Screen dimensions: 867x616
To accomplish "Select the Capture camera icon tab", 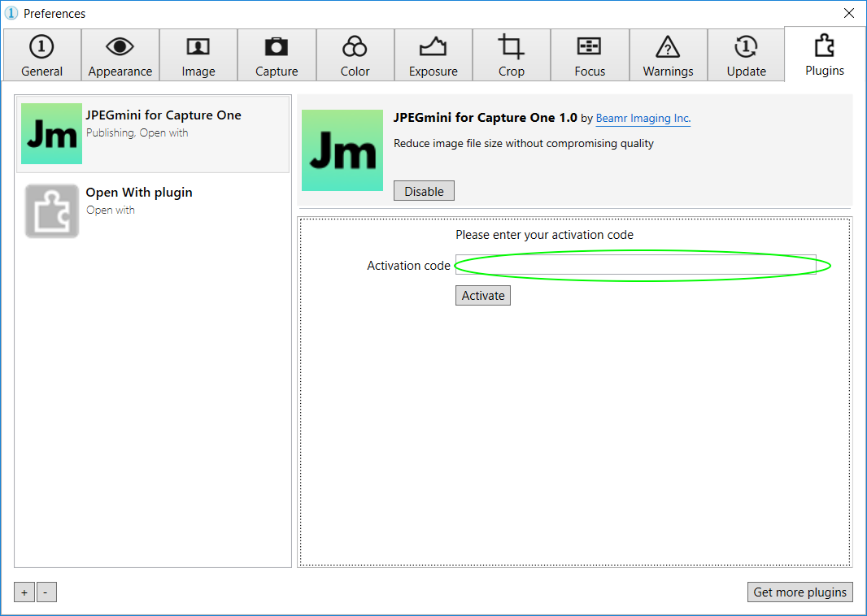I will tap(277, 55).
